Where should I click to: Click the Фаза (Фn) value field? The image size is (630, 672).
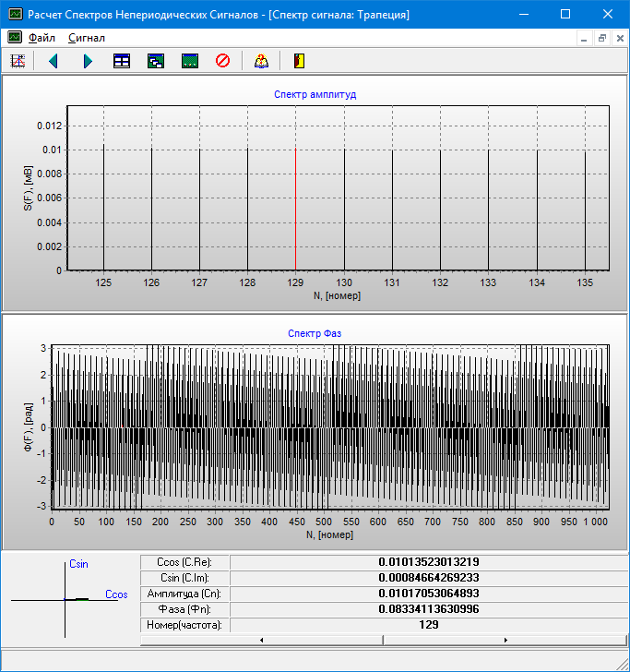(428, 609)
